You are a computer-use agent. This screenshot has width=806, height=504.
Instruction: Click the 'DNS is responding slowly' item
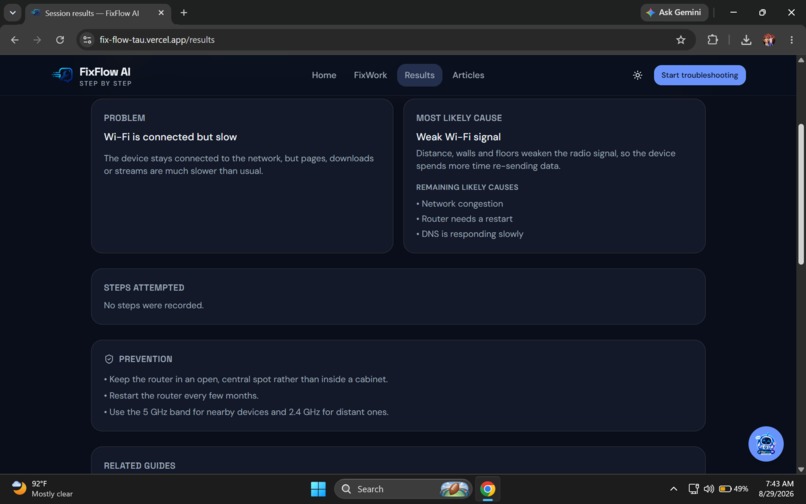click(x=472, y=234)
